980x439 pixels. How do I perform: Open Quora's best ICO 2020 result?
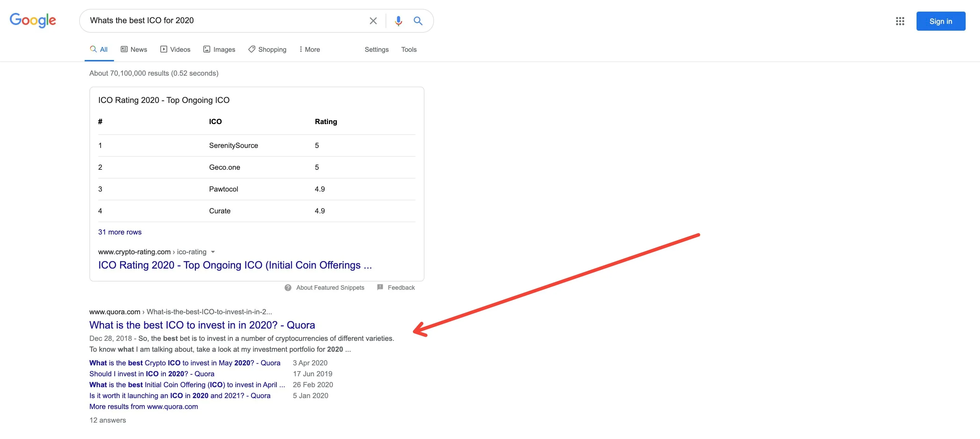[x=202, y=325]
